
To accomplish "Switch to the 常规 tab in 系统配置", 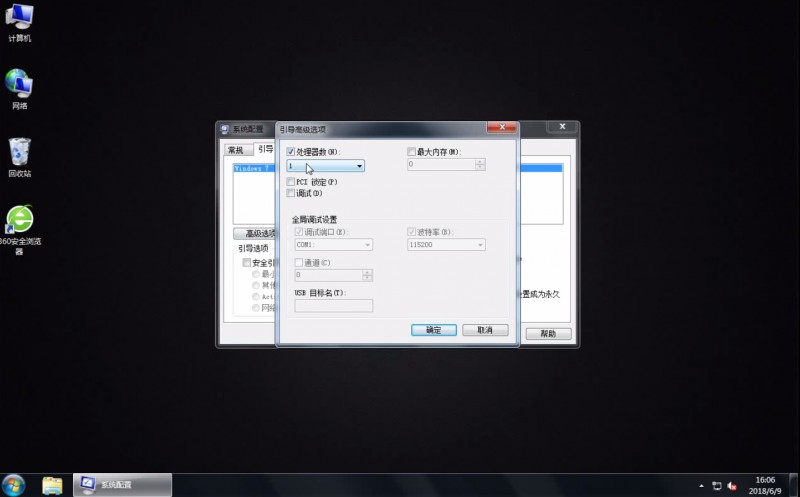I will (236, 150).
